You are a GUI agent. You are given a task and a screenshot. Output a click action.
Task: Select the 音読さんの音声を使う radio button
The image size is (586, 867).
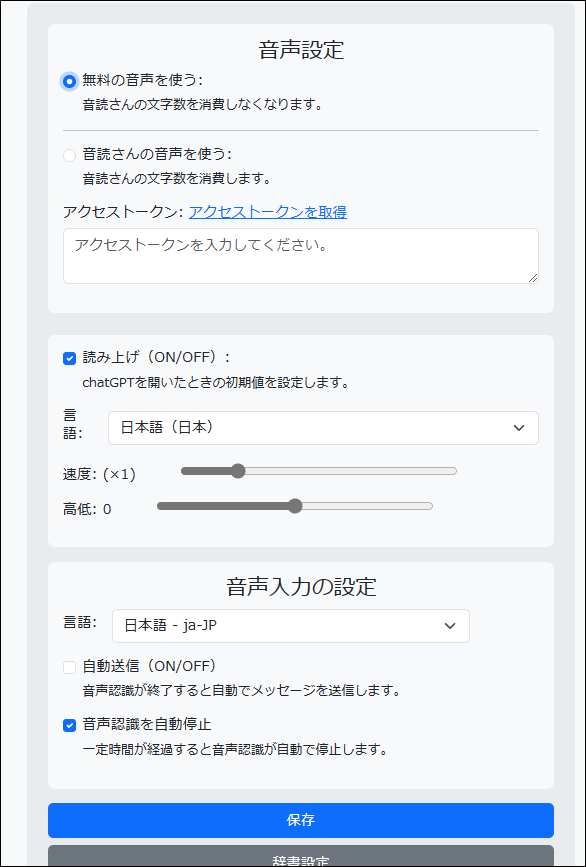tap(69, 155)
